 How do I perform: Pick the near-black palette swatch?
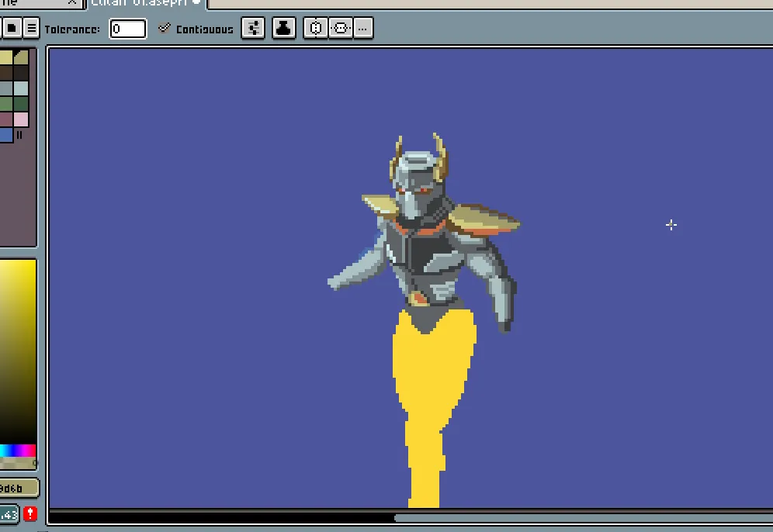point(21,73)
